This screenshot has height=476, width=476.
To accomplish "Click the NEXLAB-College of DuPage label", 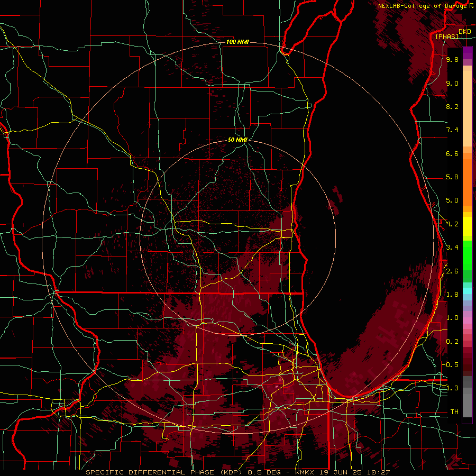I will pos(423,6).
